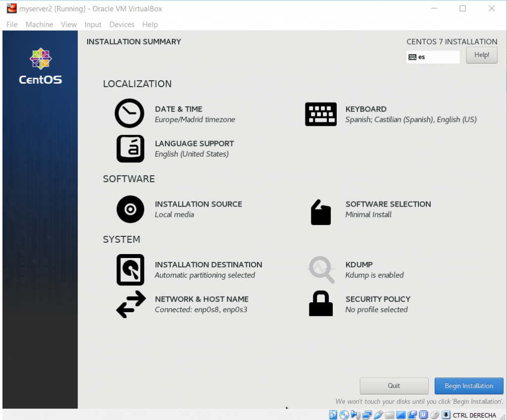Viewport: 507px width, 420px height.
Task: Open Installation Destination disk icon
Action: coord(130,269)
